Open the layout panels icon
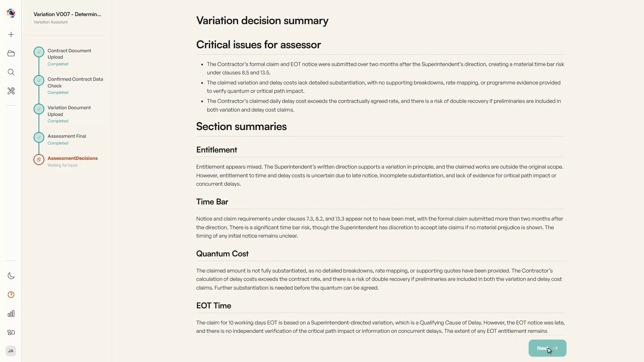 coord(11,333)
